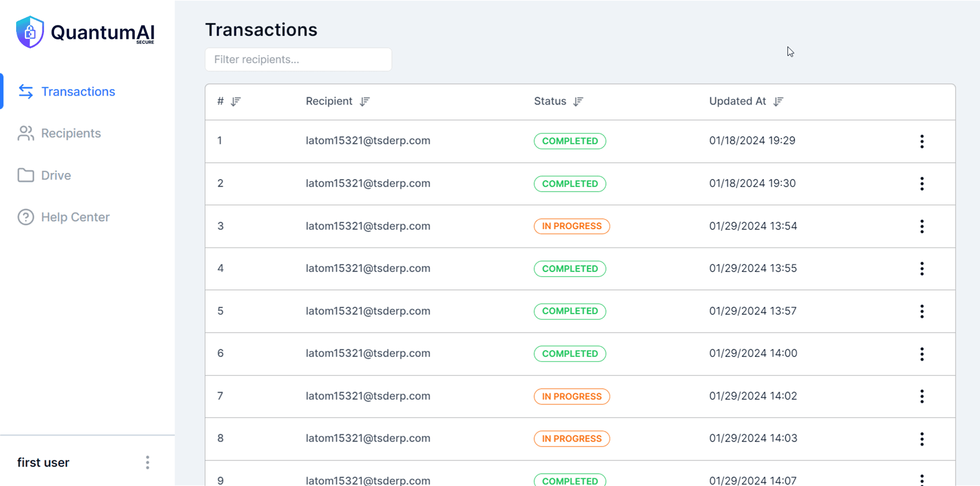
Task: Click the Recipients people icon in sidebar
Action: click(26, 133)
